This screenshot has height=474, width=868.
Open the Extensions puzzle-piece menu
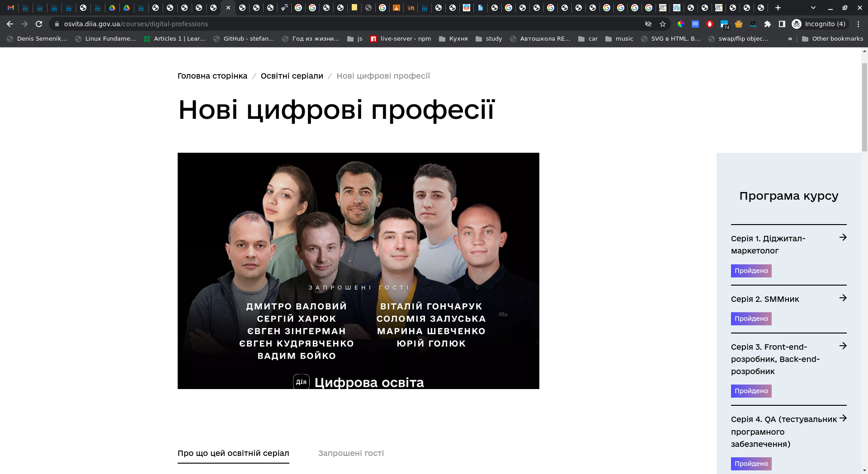767,24
